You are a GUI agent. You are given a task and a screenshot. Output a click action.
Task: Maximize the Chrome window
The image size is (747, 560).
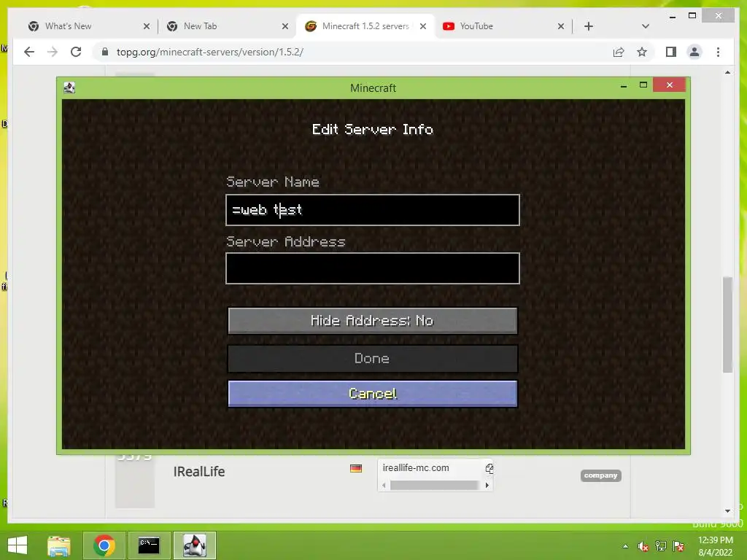(692, 16)
